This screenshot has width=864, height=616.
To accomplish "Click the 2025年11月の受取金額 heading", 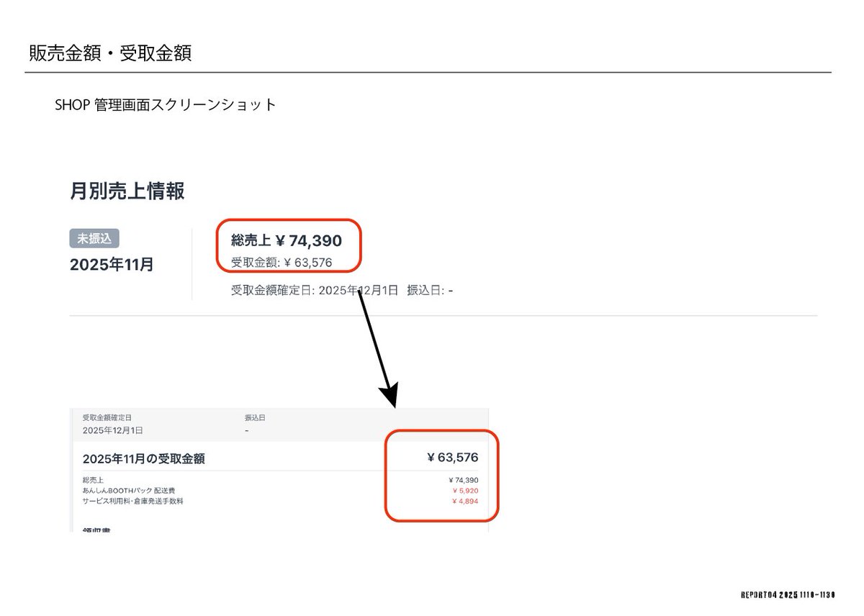I will tap(143, 458).
